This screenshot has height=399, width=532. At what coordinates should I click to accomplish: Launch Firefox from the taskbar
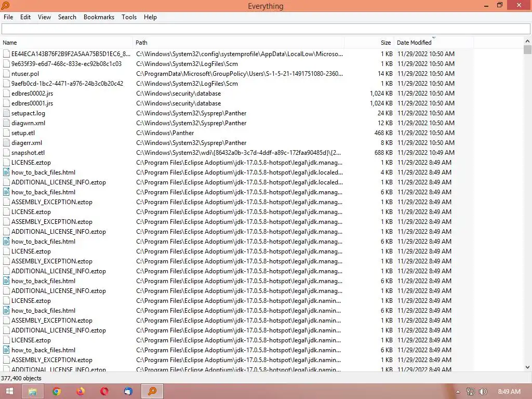click(x=81, y=391)
